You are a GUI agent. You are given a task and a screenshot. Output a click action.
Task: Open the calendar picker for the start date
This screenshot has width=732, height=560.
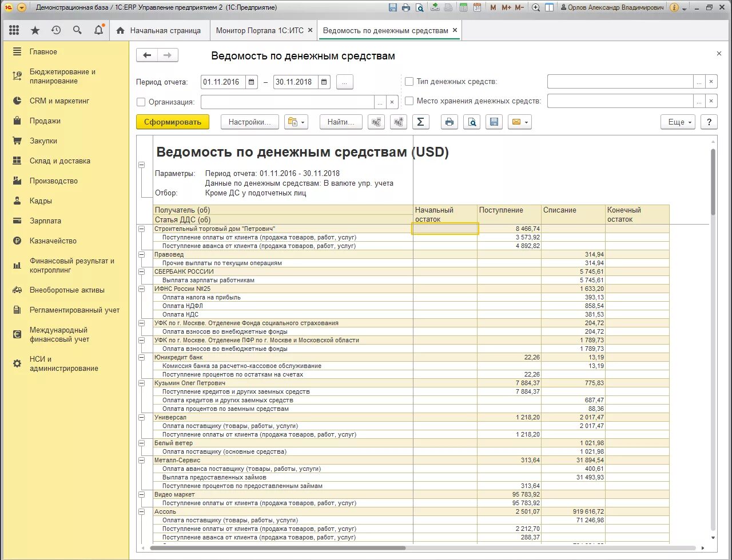252,82
